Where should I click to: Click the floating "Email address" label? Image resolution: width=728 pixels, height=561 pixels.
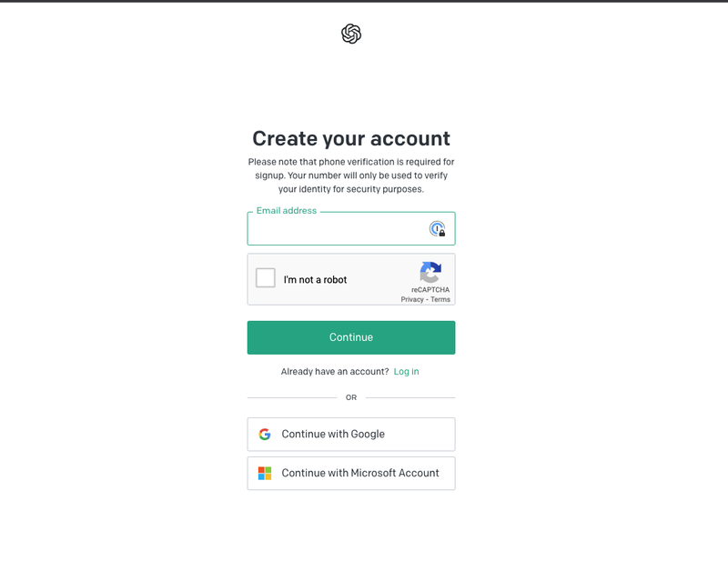point(287,211)
